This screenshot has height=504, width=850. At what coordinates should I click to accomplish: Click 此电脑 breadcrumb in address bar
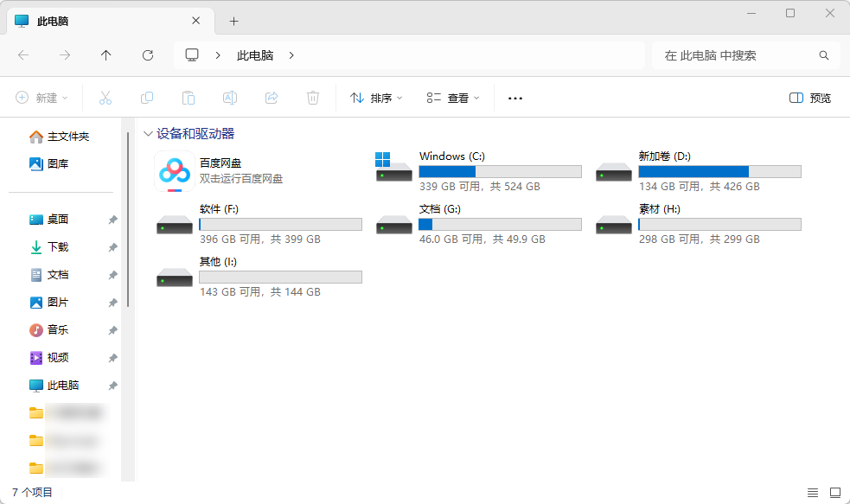pos(255,55)
